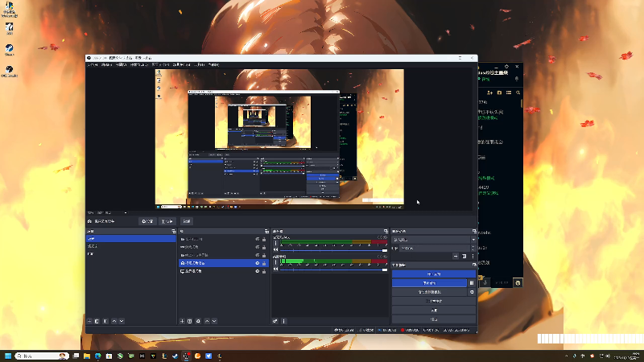Screen dimensions: 644x362
Task: Select the second scene in Scenes list
Action: point(131,246)
